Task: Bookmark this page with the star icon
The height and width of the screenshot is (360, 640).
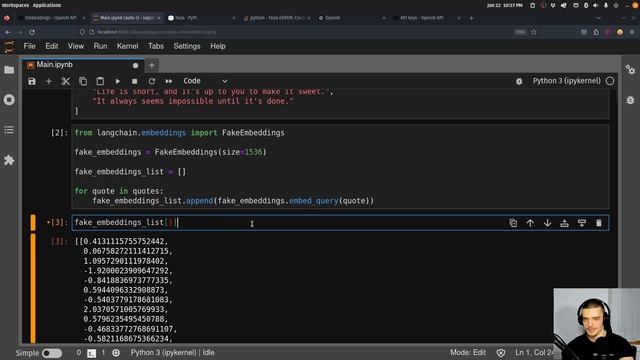Action: (533, 32)
